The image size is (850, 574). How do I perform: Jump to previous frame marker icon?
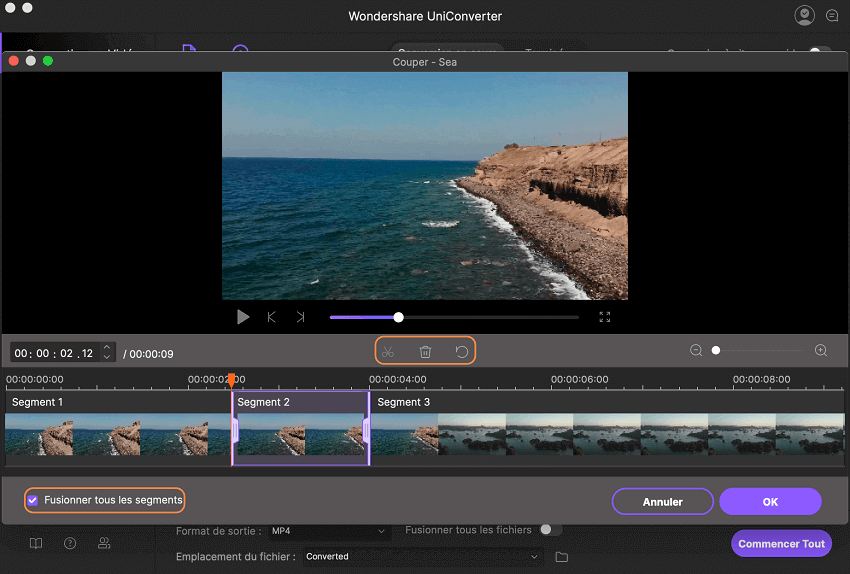click(x=271, y=317)
